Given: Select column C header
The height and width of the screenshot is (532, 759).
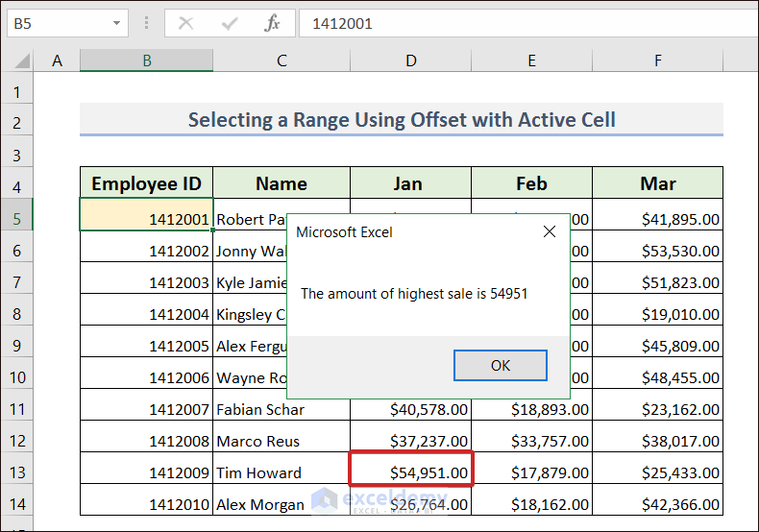Looking at the screenshot, I should click(282, 60).
